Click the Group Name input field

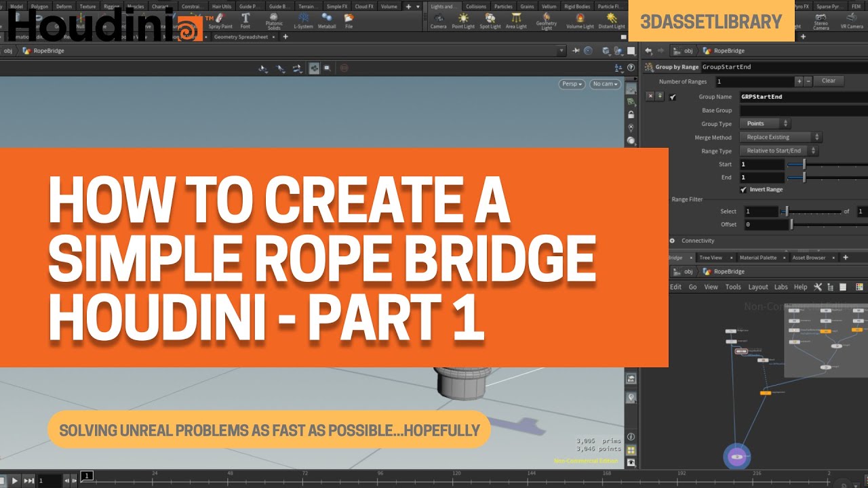804,97
